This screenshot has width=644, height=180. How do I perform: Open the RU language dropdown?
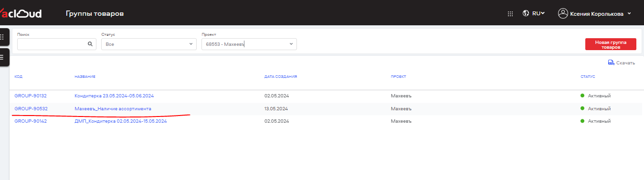(538, 13)
